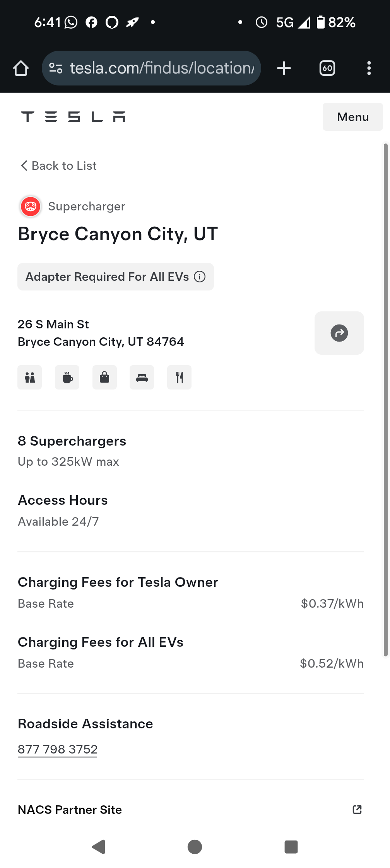Tap the shopping bag amenity icon

pos(104,377)
